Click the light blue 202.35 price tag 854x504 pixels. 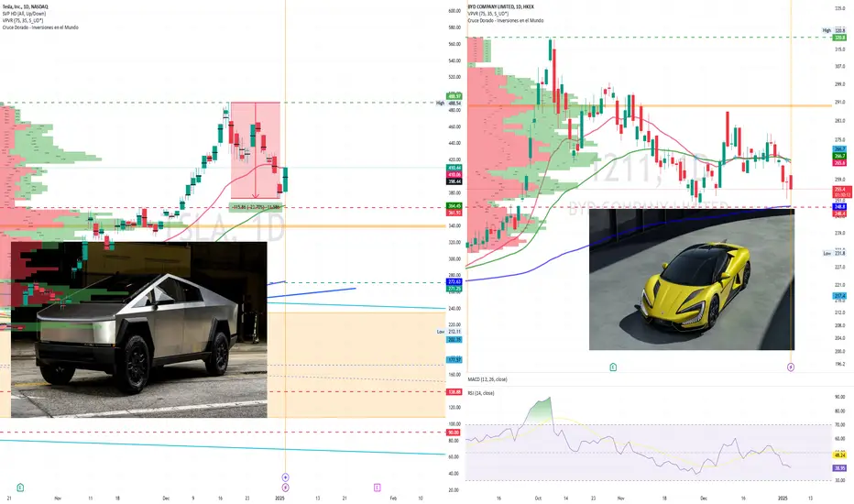click(454, 339)
